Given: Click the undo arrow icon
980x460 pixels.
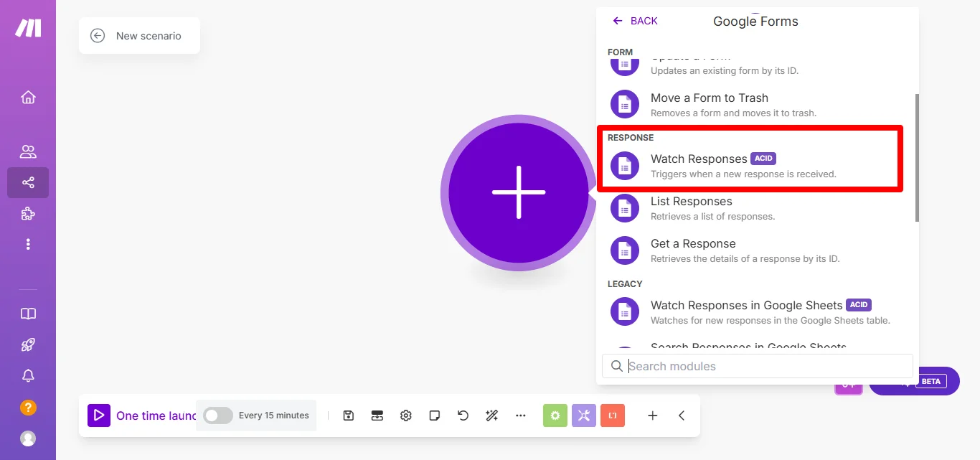Looking at the screenshot, I should (x=463, y=416).
